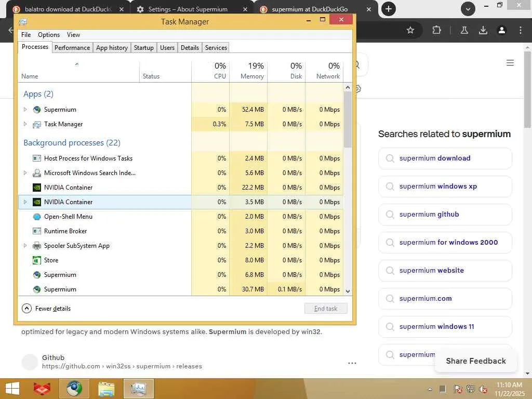Show hidden tray icons arrow
The width and height of the screenshot is (532, 399).
point(430,389)
